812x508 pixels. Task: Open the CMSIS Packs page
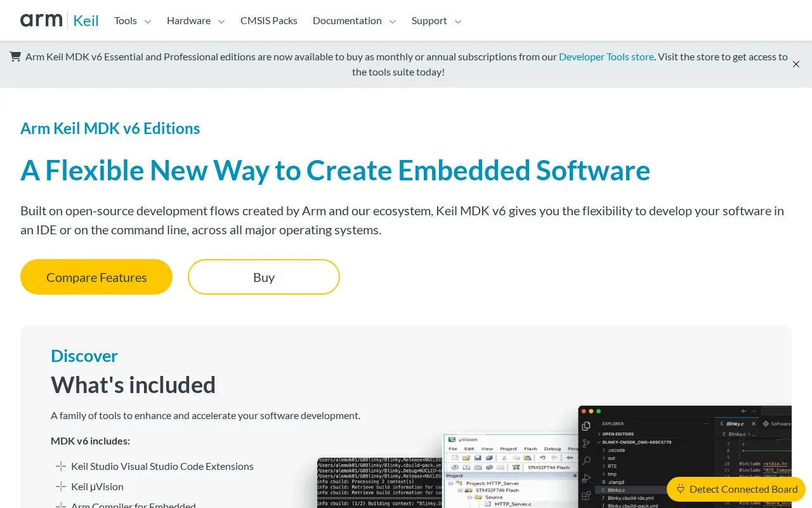[x=269, y=20]
